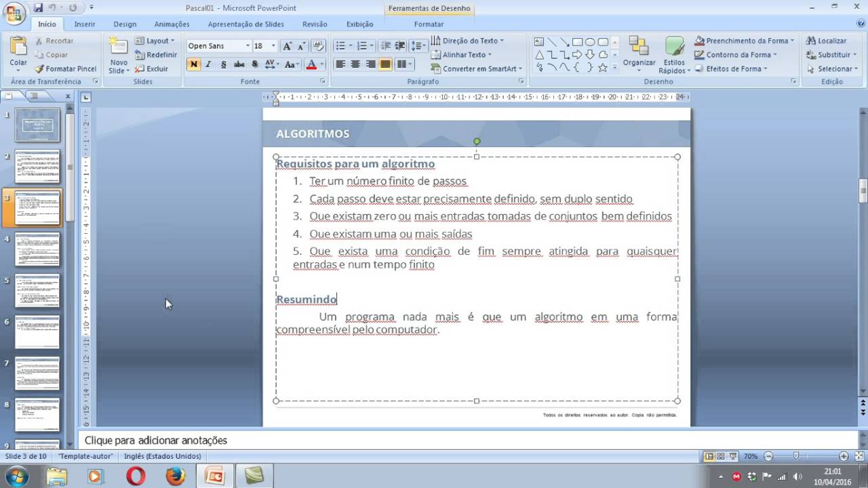Start slide show from status bar
The width and height of the screenshot is (868, 488).
pos(732,457)
